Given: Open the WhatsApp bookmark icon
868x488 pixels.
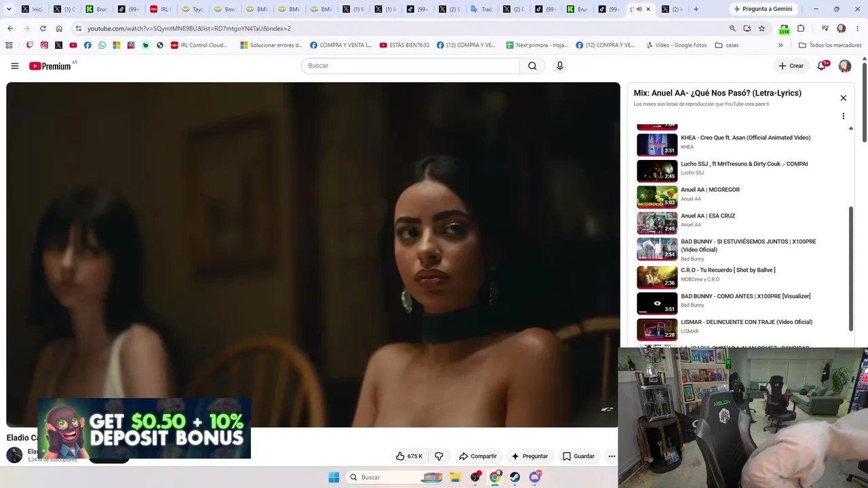Looking at the screenshot, I should pos(102,45).
